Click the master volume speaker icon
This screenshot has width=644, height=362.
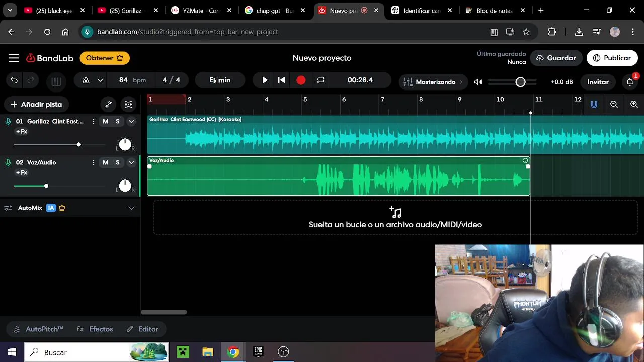click(x=478, y=82)
